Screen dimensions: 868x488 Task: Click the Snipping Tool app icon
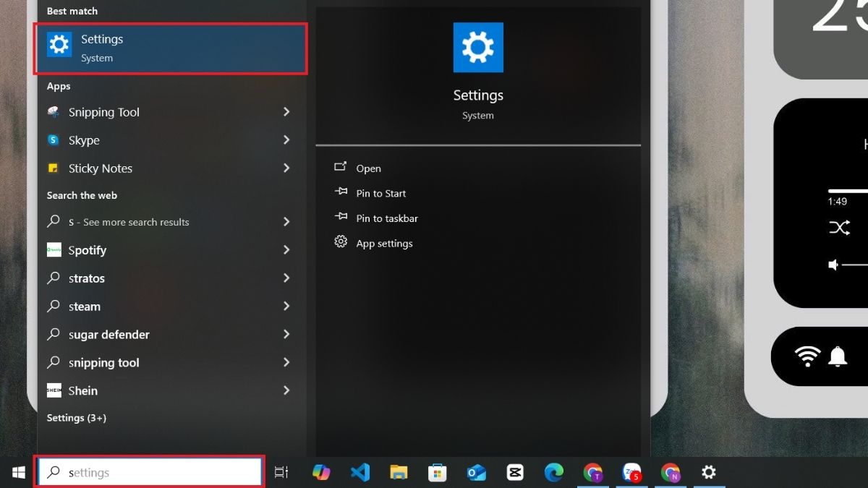click(54, 112)
